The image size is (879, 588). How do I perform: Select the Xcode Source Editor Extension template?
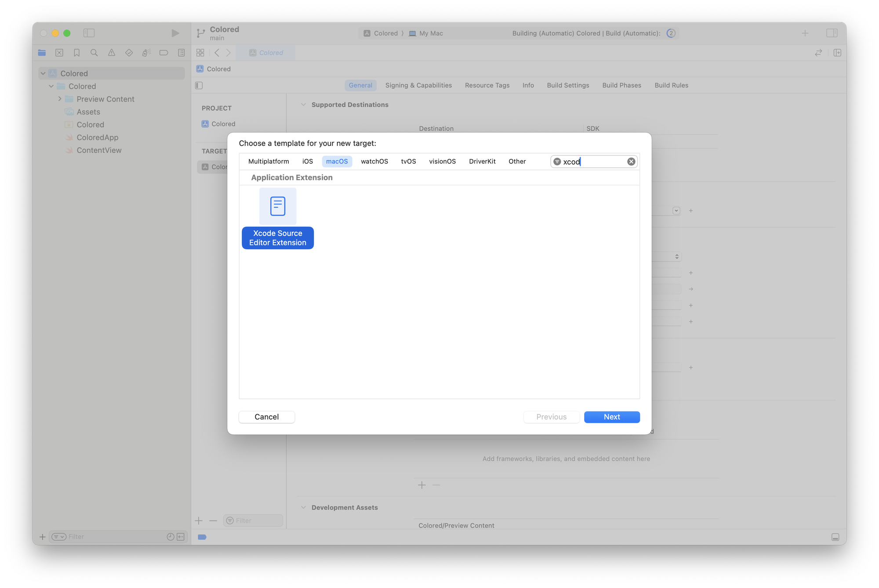[278, 218]
